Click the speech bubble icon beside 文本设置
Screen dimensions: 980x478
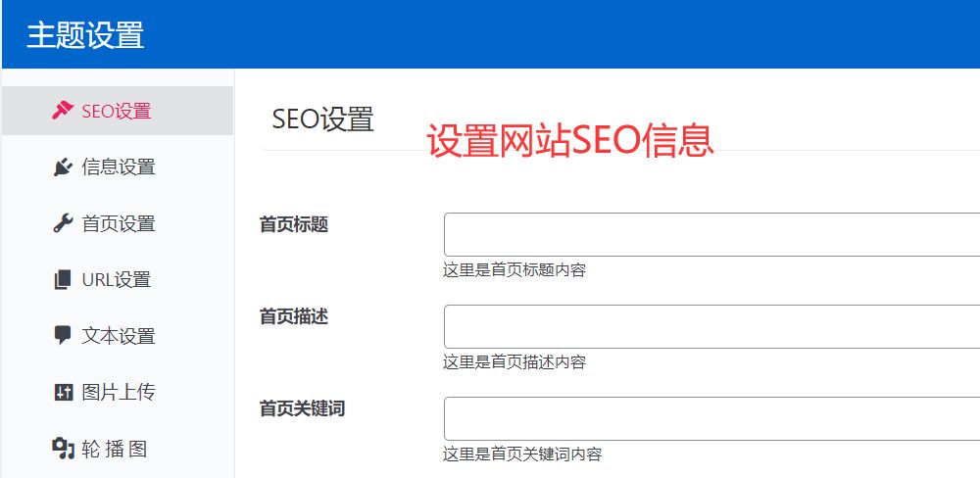[x=63, y=336]
